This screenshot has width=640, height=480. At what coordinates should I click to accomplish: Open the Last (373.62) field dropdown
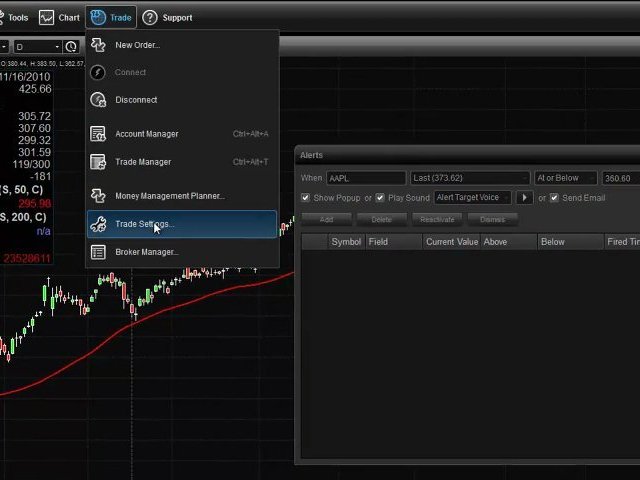pyautogui.click(x=469, y=178)
